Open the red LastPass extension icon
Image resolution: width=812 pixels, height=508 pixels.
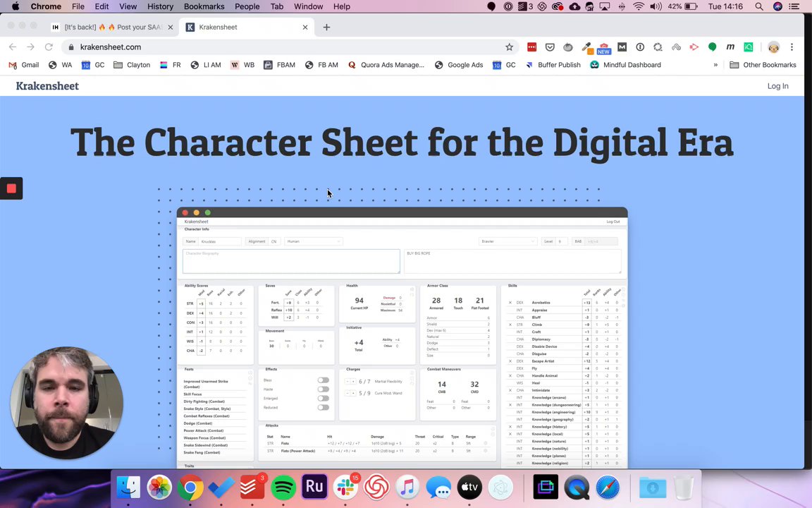pyautogui.click(x=532, y=47)
